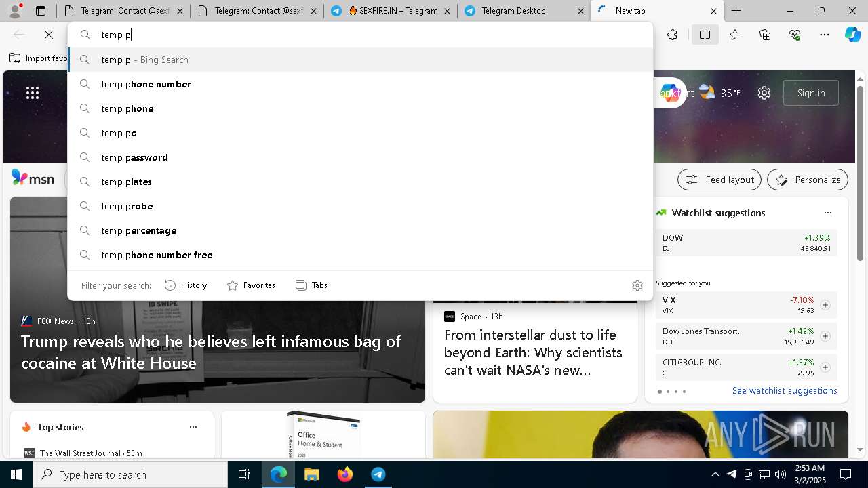Screen dimensions: 868x488
Task: Open new tab page settings gear
Action: tap(764, 93)
